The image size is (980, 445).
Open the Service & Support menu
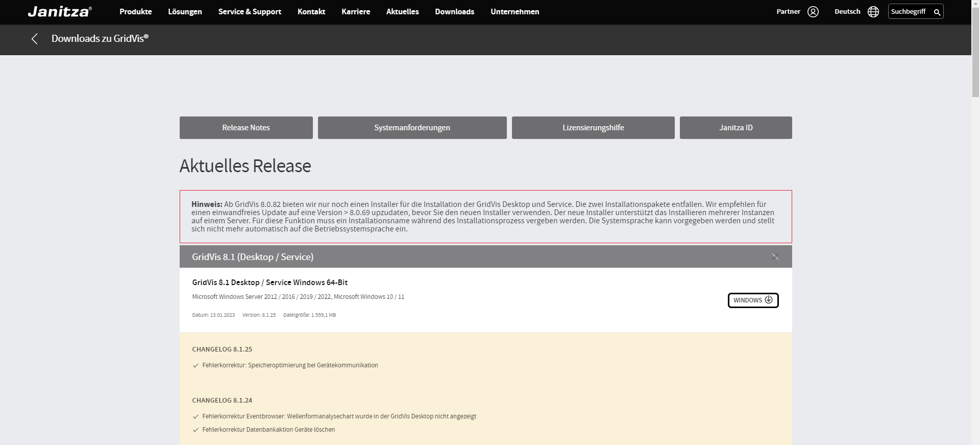coord(250,12)
